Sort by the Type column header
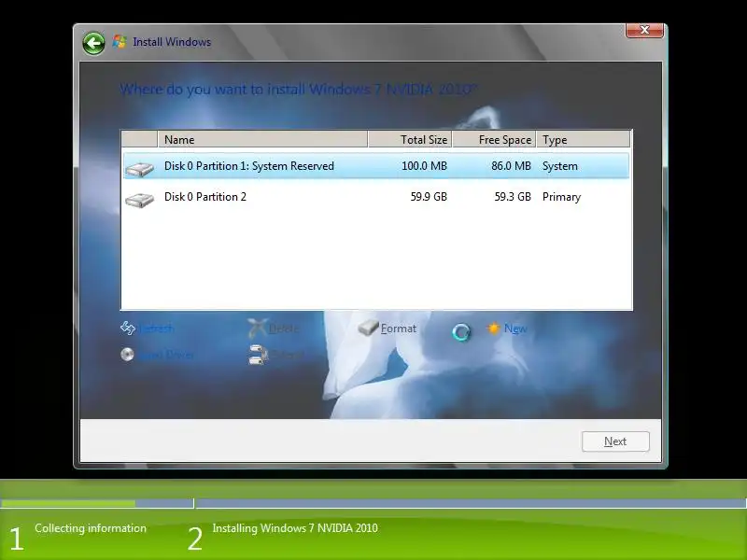This screenshot has height=560, width=747. pyautogui.click(x=583, y=139)
